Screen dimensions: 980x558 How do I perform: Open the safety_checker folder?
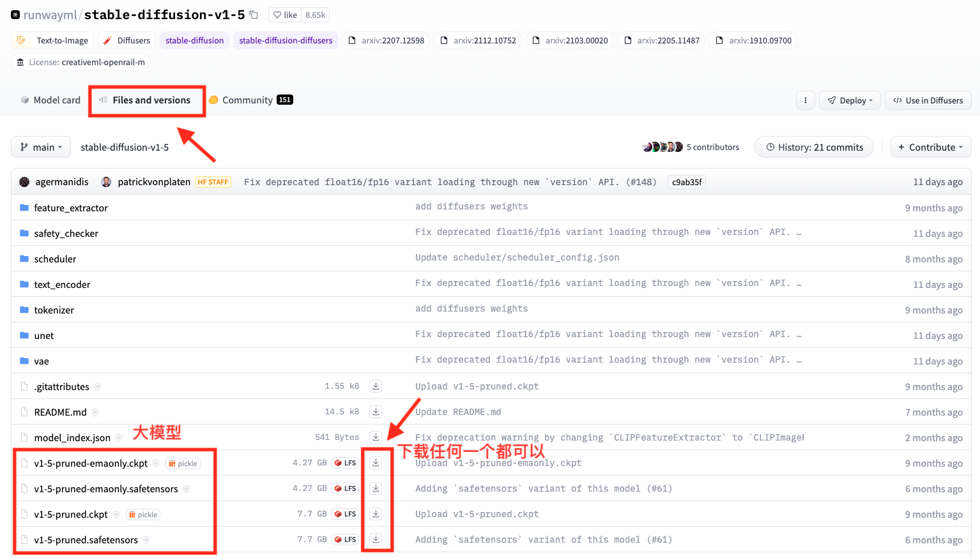[66, 233]
